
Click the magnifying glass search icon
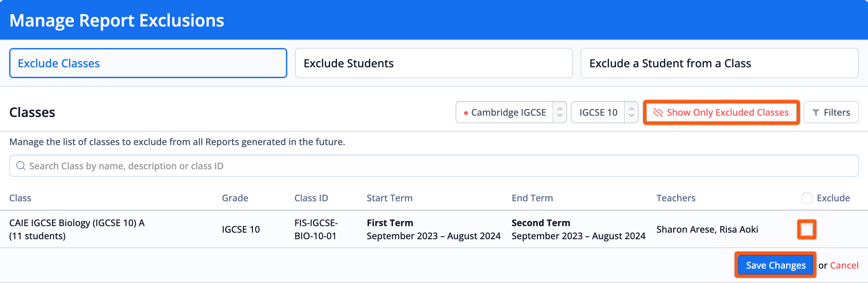coord(21,166)
